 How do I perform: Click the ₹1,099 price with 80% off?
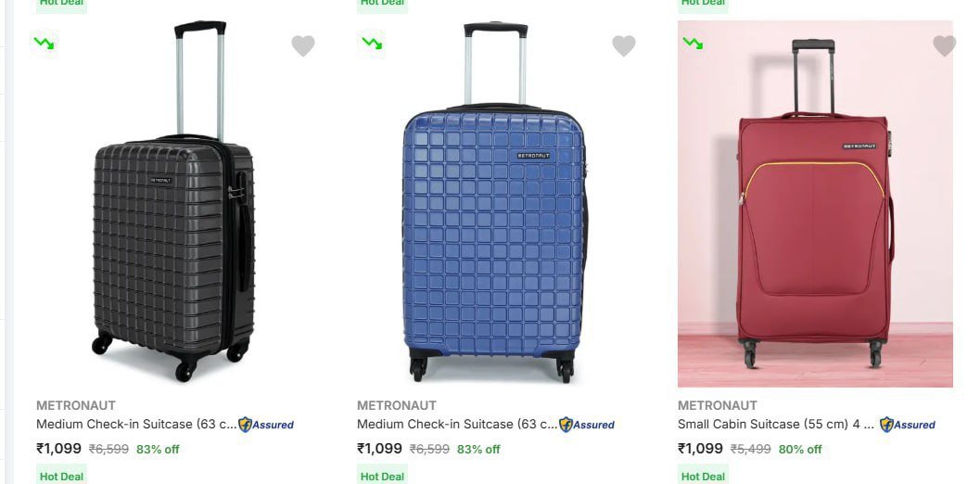(700, 449)
